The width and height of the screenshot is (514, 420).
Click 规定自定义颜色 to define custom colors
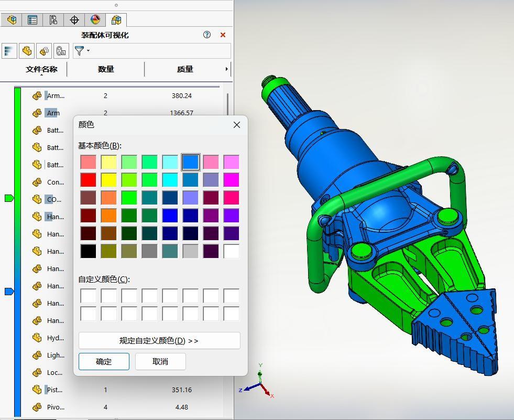point(159,341)
